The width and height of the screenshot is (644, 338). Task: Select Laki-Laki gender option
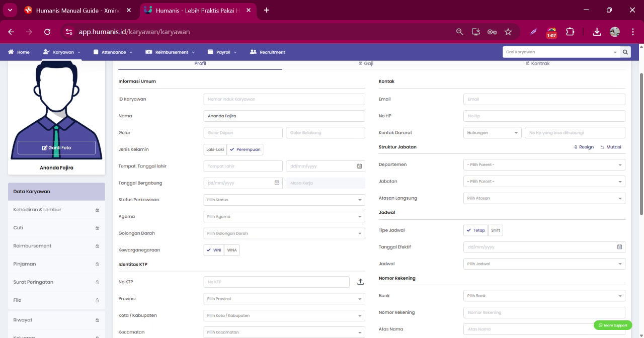(x=215, y=149)
